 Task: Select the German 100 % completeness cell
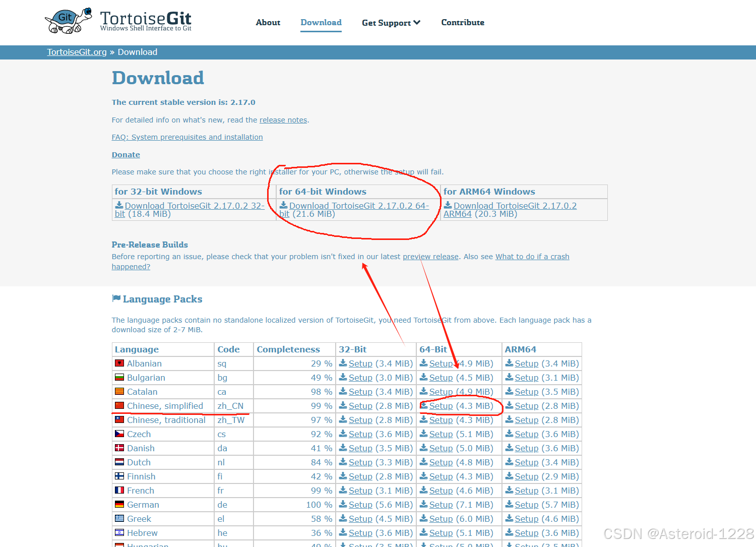pyautogui.click(x=294, y=505)
